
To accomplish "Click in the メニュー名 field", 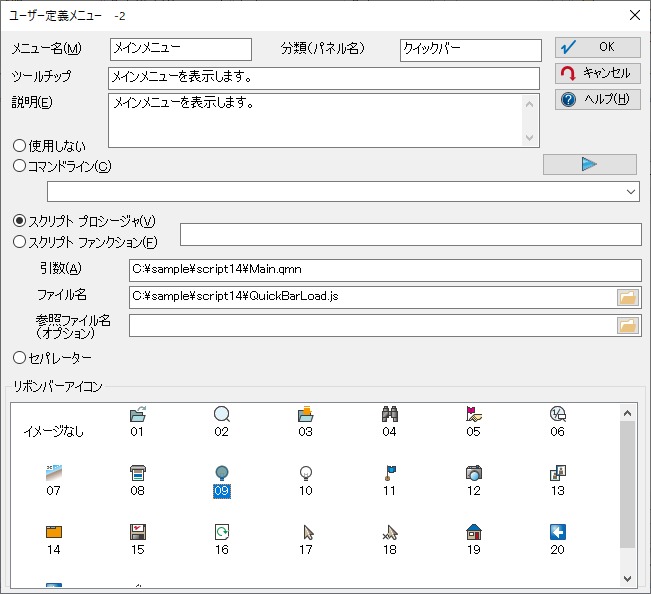I will pyautogui.click(x=181, y=49).
